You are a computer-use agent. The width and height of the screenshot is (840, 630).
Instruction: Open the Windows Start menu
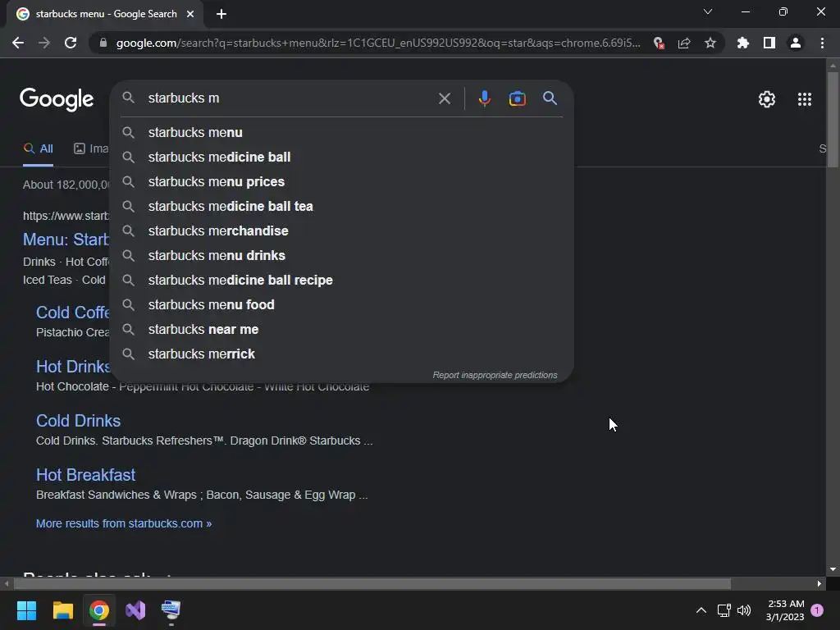click(x=26, y=610)
